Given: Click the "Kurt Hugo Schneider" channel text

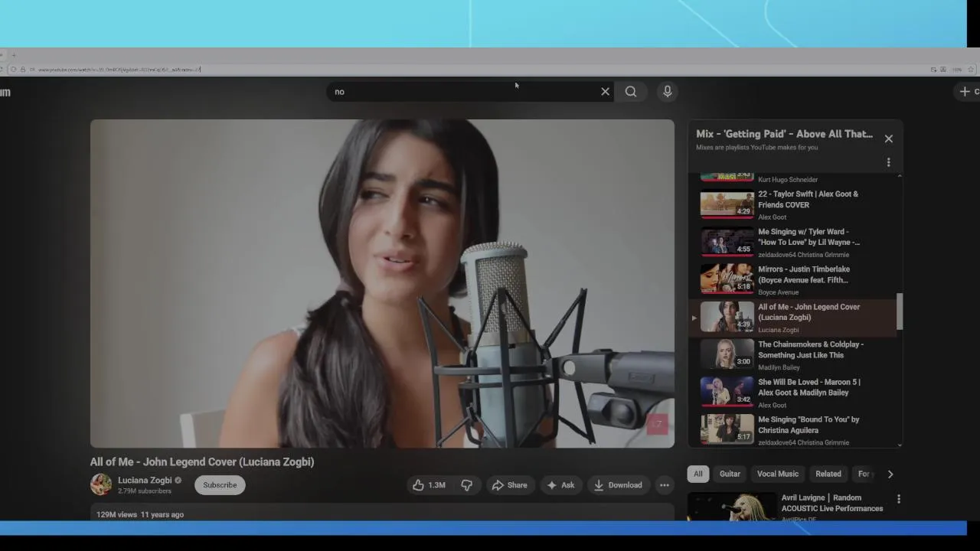Looking at the screenshot, I should click(788, 180).
